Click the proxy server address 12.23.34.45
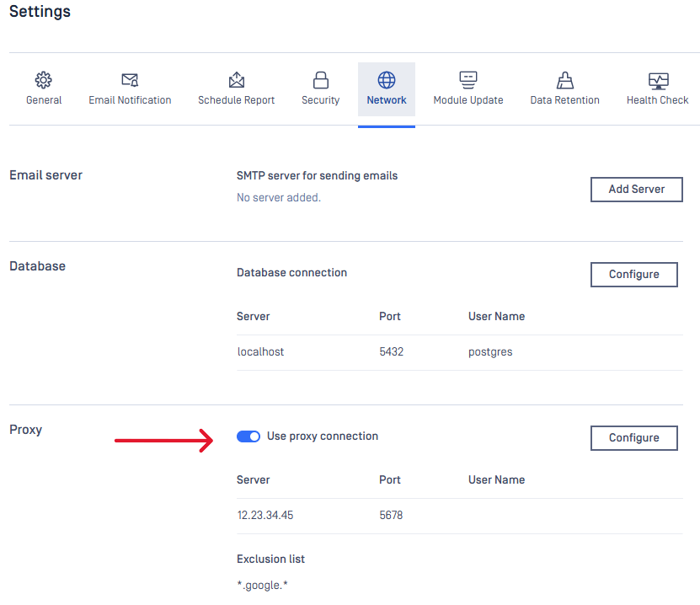 265,516
